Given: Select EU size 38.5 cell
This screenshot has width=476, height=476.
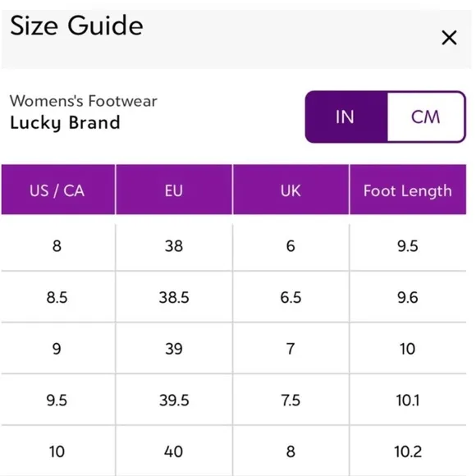Looking at the screenshot, I should point(174,297).
